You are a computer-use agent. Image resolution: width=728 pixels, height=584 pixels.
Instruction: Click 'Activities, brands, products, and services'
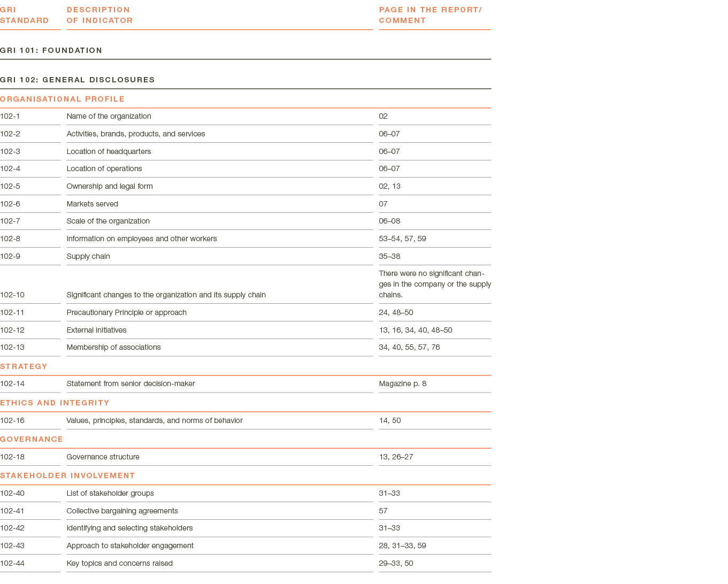pyautogui.click(x=136, y=134)
